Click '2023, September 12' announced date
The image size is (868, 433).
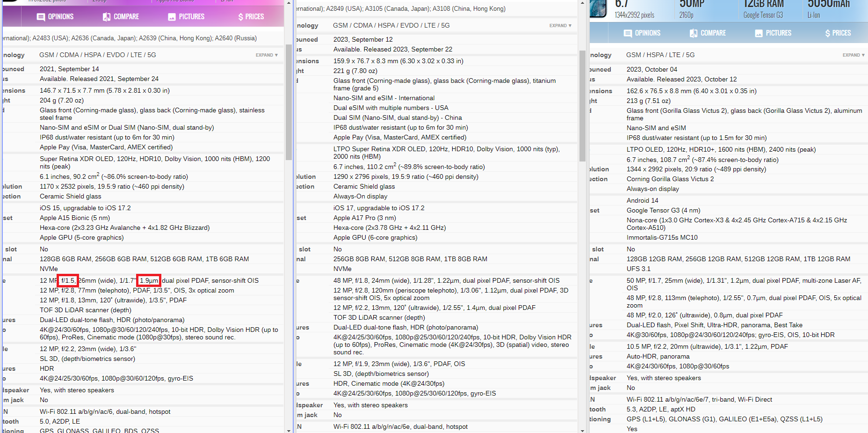coord(363,39)
